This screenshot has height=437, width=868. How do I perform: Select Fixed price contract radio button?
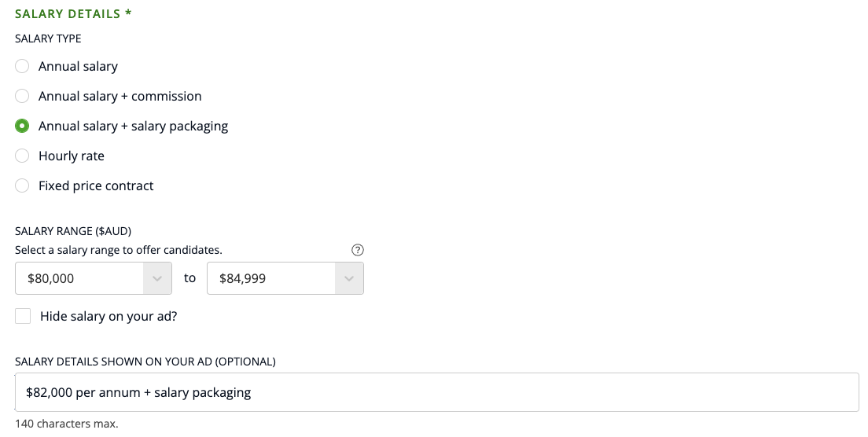pos(23,185)
